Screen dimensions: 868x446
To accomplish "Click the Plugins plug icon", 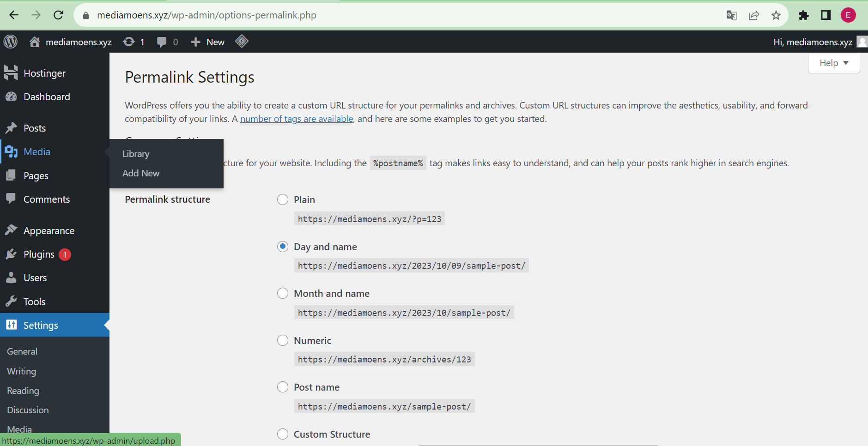I will click(11, 254).
